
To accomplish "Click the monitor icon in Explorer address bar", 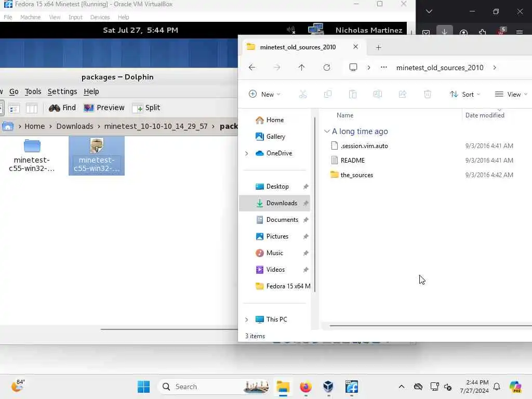I will click(x=353, y=67).
